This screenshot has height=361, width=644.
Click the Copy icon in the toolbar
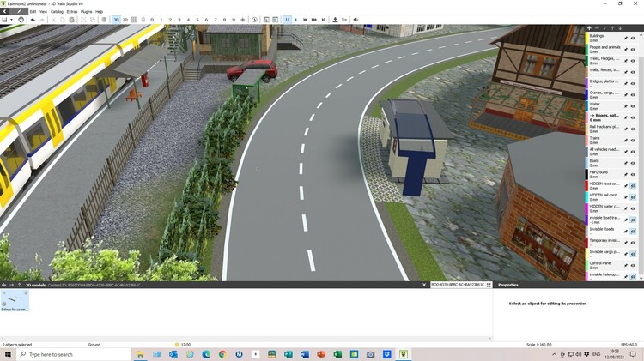tap(63, 20)
